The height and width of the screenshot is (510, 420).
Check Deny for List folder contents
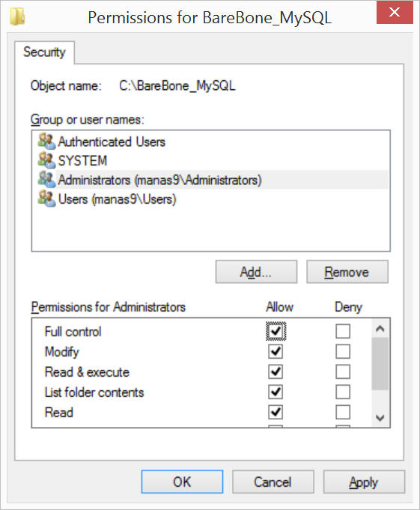click(x=343, y=392)
